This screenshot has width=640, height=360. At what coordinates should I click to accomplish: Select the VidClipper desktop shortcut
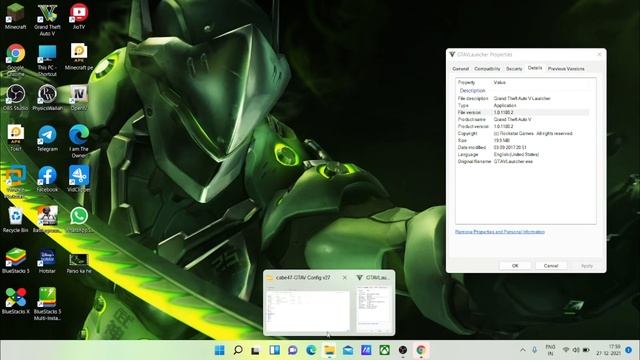tap(79, 179)
